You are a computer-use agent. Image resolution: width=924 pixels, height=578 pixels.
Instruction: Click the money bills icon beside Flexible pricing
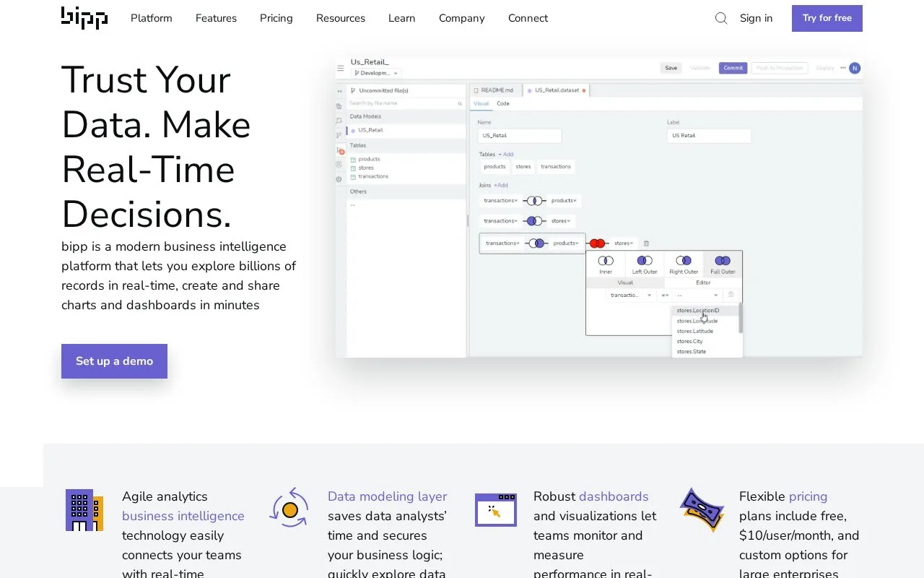702,509
